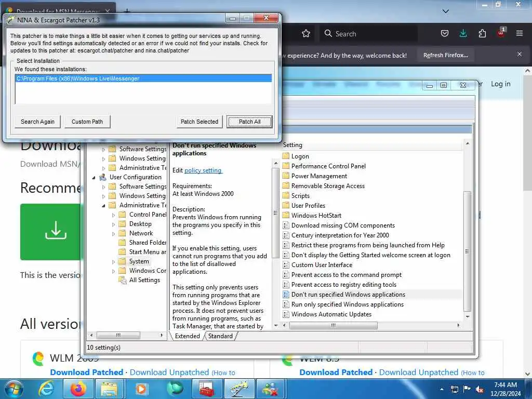532x399 pixels.
Task: Expand the Windows Components tree node
Action: [113, 271]
